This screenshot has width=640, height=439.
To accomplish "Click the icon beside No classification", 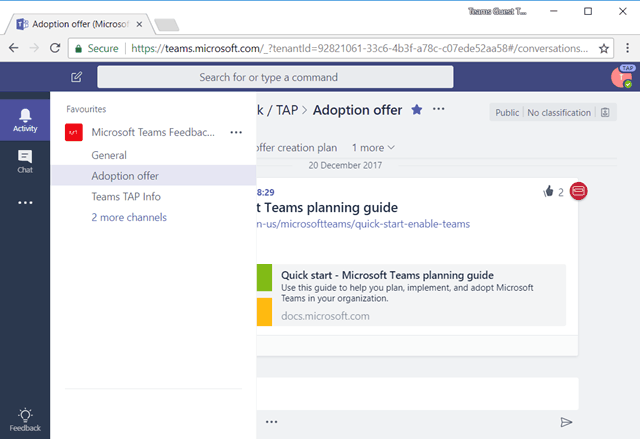I will click(x=605, y=113).
